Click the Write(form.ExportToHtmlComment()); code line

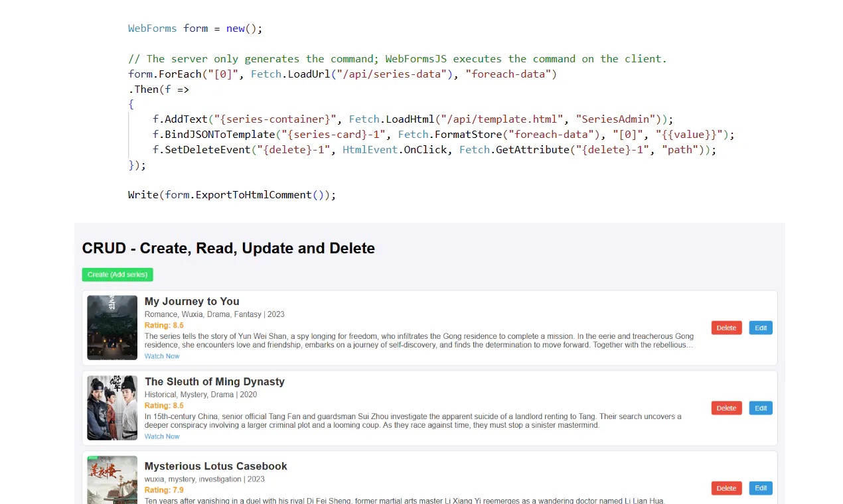(x=232, y=195)
